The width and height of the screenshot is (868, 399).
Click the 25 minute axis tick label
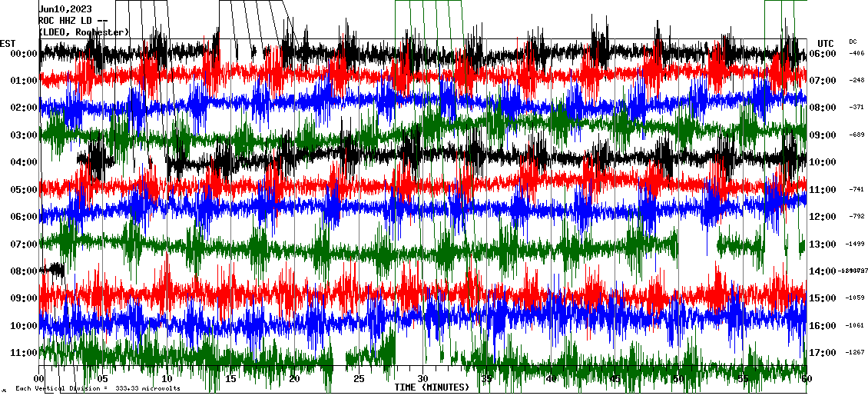point(359,379)
